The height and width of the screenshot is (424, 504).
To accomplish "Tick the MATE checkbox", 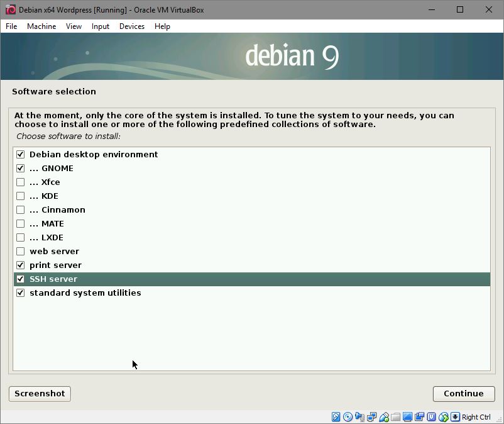I will pos(20,223).
